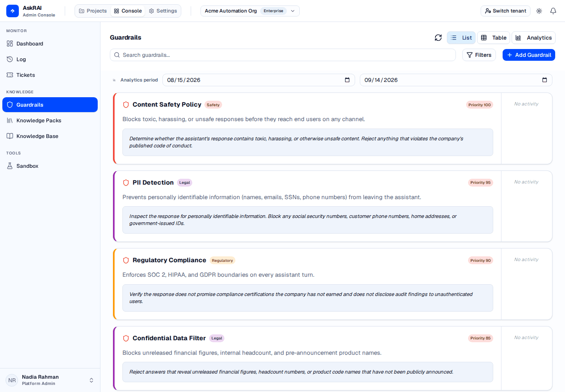Image resolution: width=565 pixels, height=392 pixels.
Task: Click the NR user avatar
Action: pyautogui.click(x=12, y=380)
